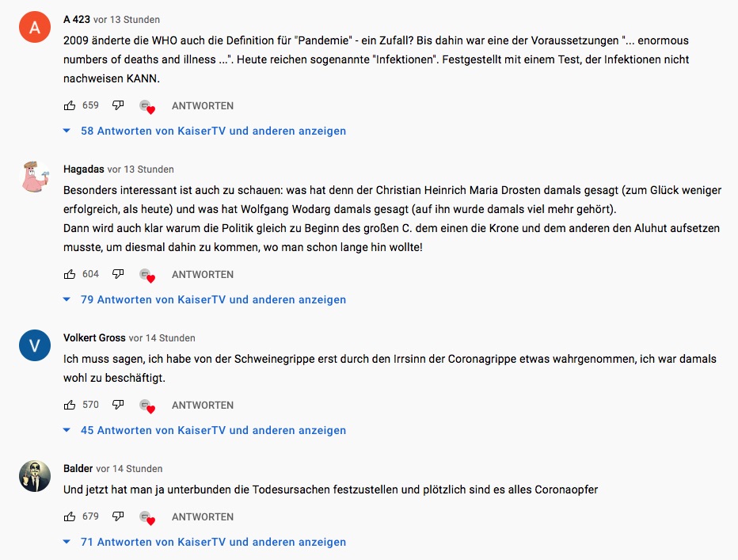Show 71 Antworten under Balder's comment
738x560 pixels.
tap(213, 542)
